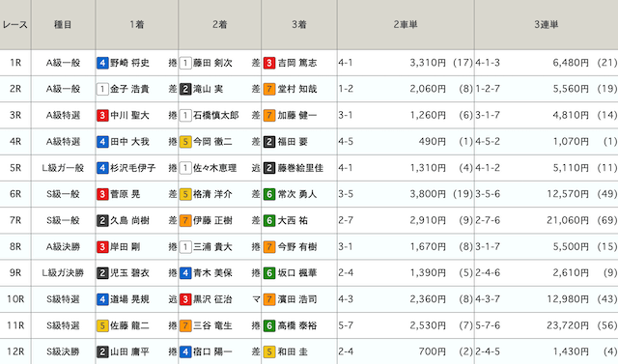Image resolution: width=618 pixels, height=364 pixels.
Task: Click the 700円 payout in the 12R row
Action: tap(433, 351)
